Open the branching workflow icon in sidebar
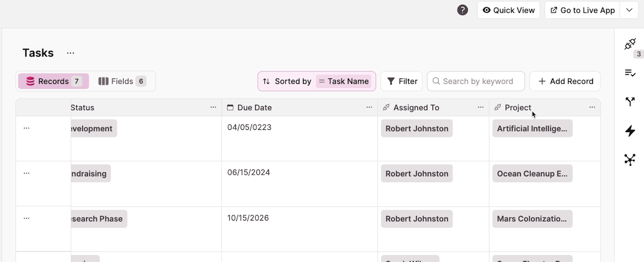This screenshot has height=262, width=644. pyautogui.click(x=630, y=102)
